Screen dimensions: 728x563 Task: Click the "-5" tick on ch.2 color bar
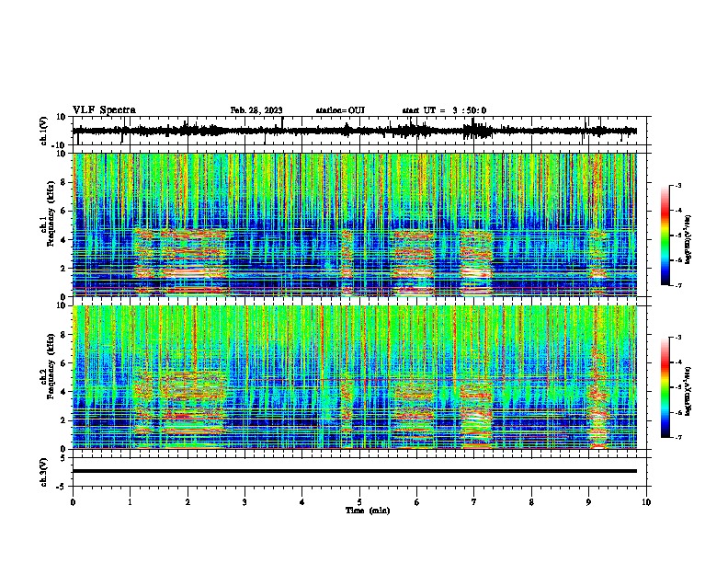[x=678, y=387]
